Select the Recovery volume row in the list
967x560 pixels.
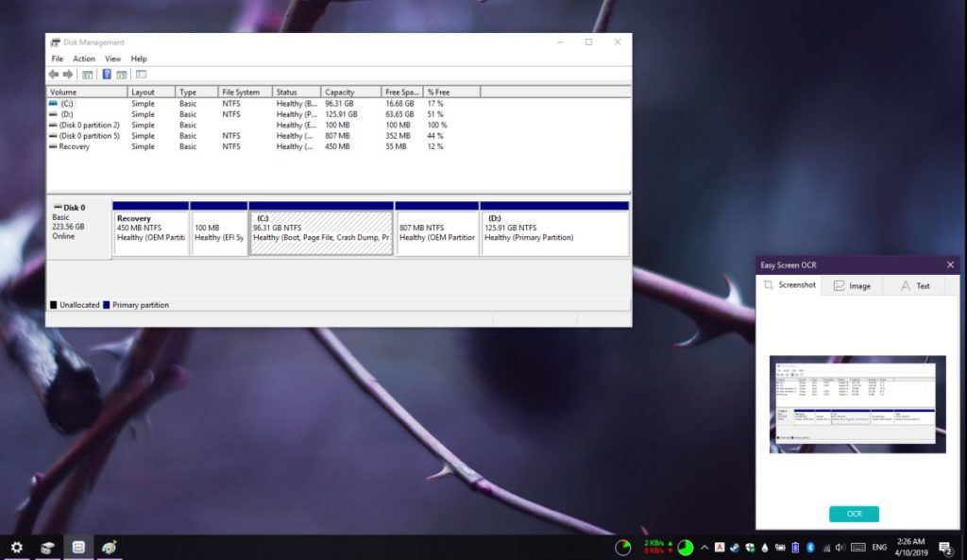point(74,147)
